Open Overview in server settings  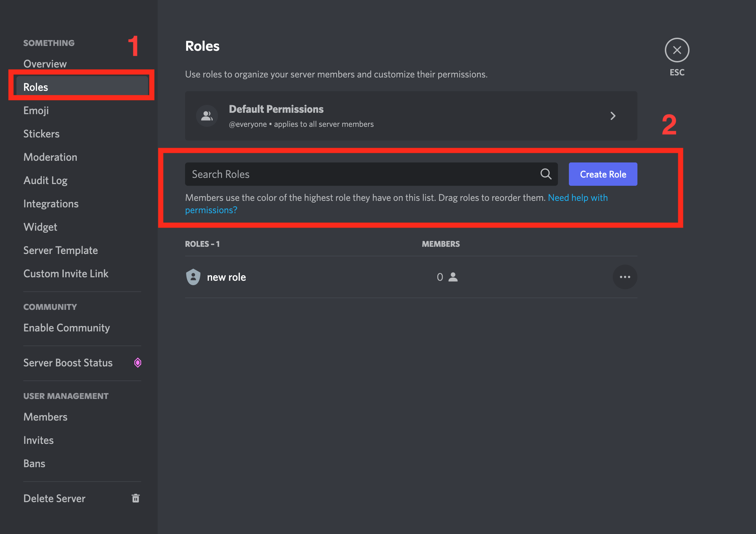45,63
